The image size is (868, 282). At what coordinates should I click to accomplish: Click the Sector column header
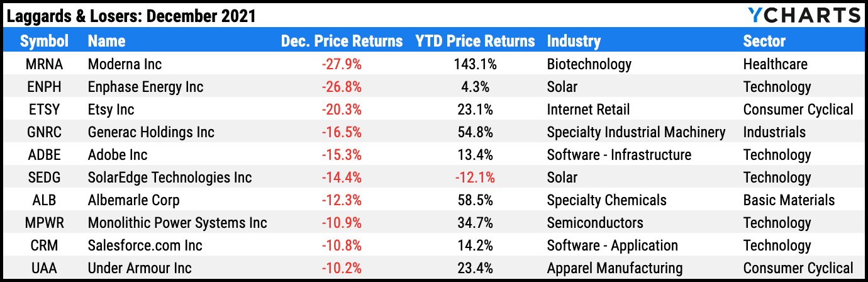764,42
